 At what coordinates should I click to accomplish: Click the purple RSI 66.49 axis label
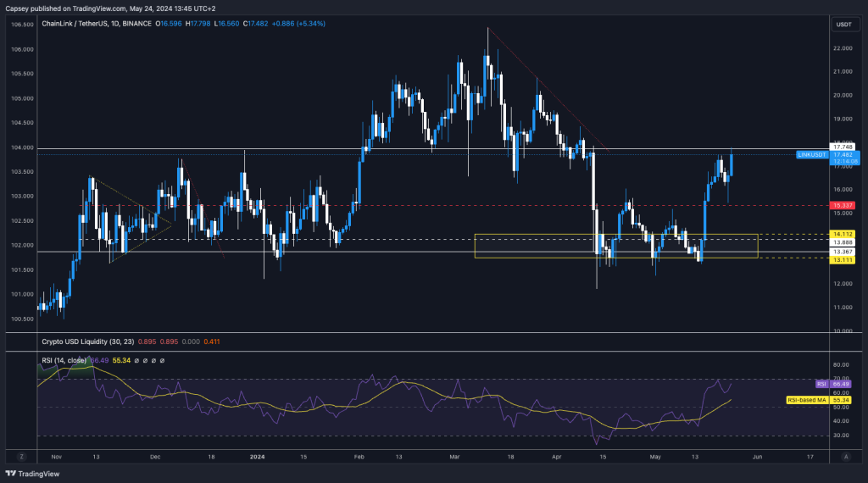click(833, 384)
